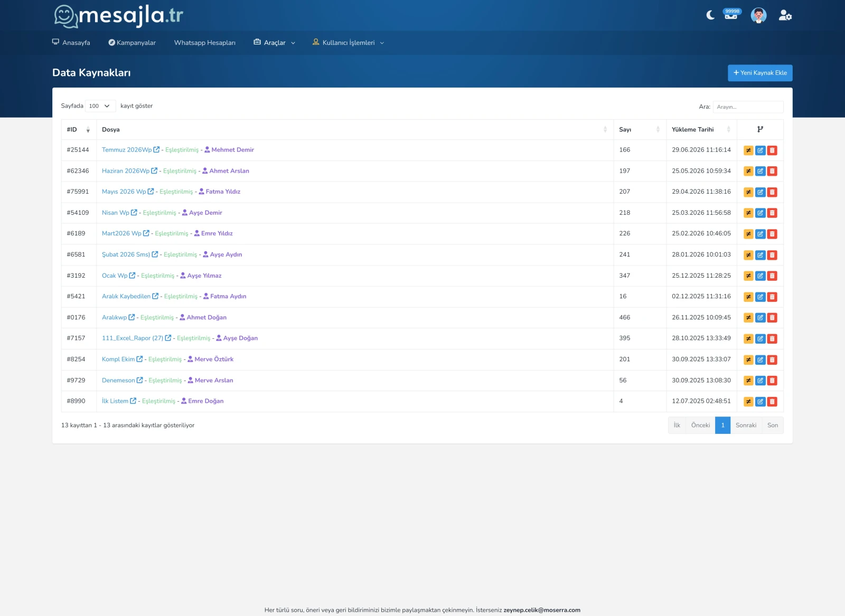Edit the Temmuz 2026Wp data source
The image size is (845, 616).
point(760,150)
